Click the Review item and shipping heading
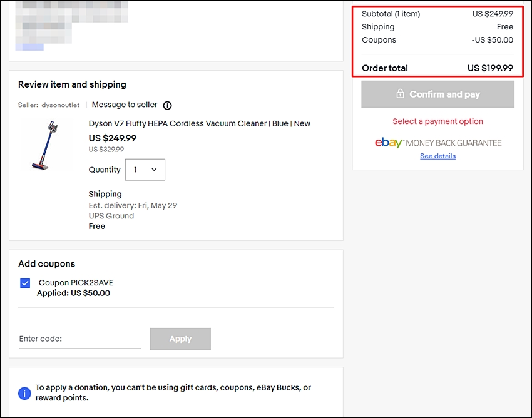This screenshot has width=532, height=418. pyautogui.click(x=72, y=84)
